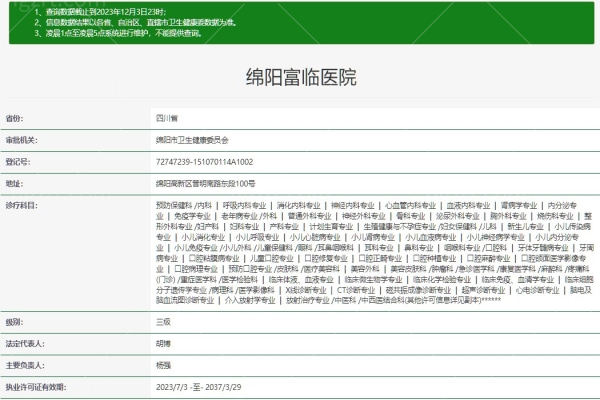The height and width of the screenshot is (400, 600).
Task: Click the 肾病学专业 entry
Action: coord(519,206)
